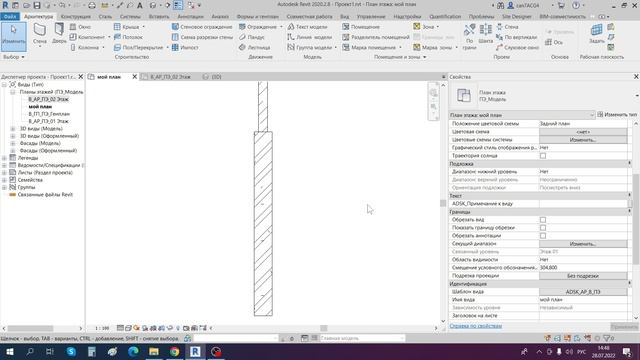Choose the Ramp (Пандус) tool
Image resolution: width=640 pixels, height=360 pixels.
coord(252,37)
